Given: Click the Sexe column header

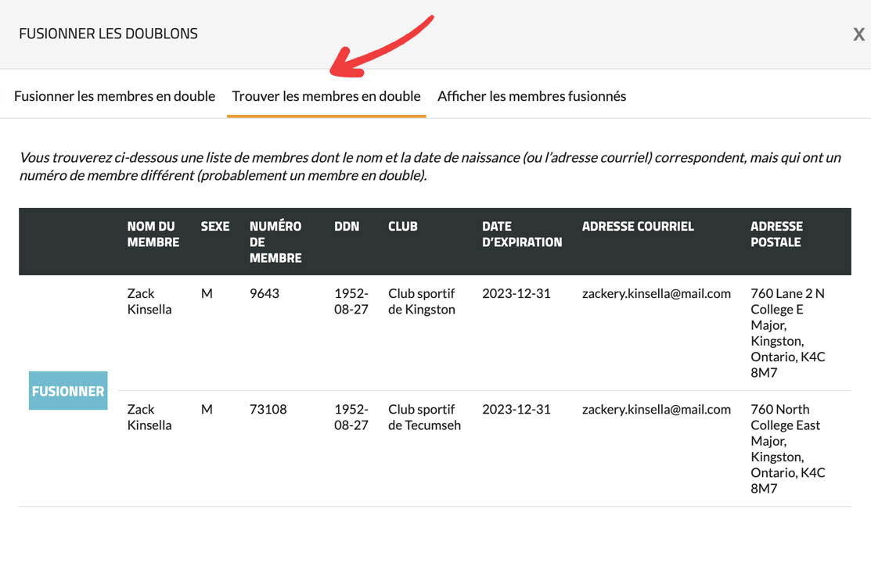Looking at the screenshot, I should tap(215, 226).
